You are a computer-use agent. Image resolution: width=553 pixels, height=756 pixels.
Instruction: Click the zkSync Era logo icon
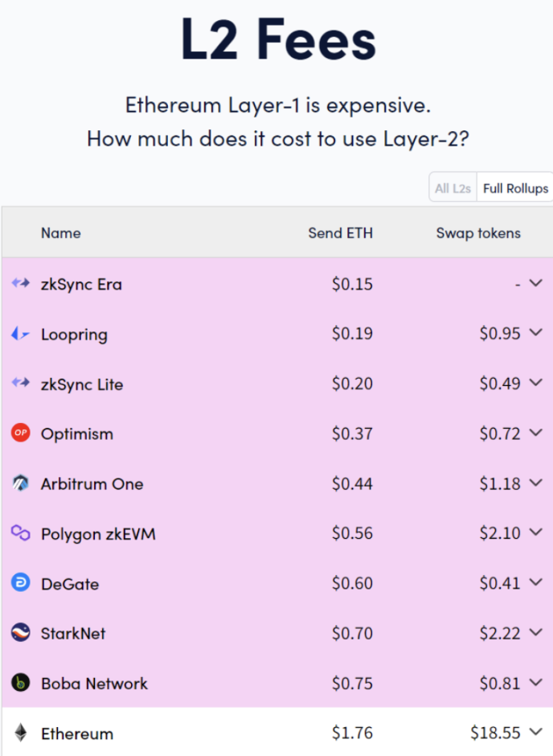[21, 283]
